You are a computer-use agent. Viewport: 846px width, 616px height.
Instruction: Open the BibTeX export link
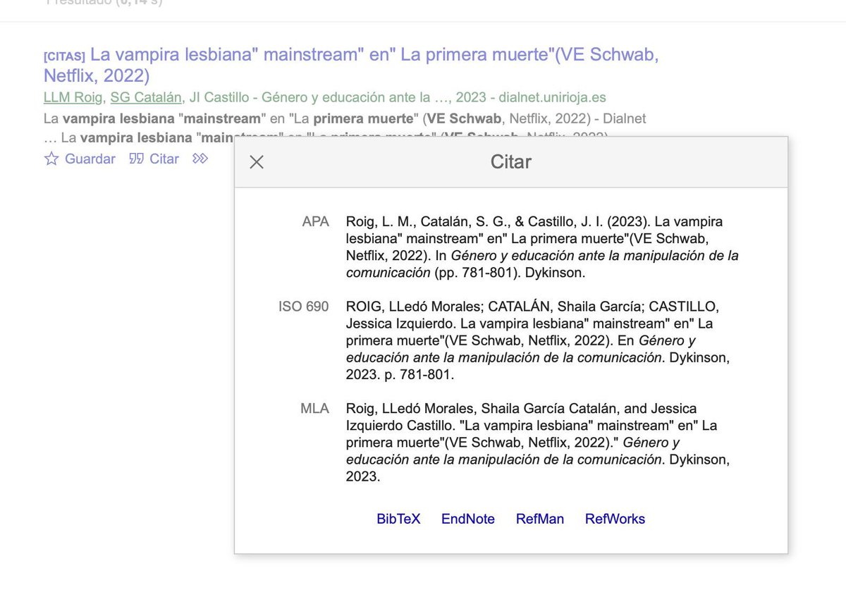398,519
